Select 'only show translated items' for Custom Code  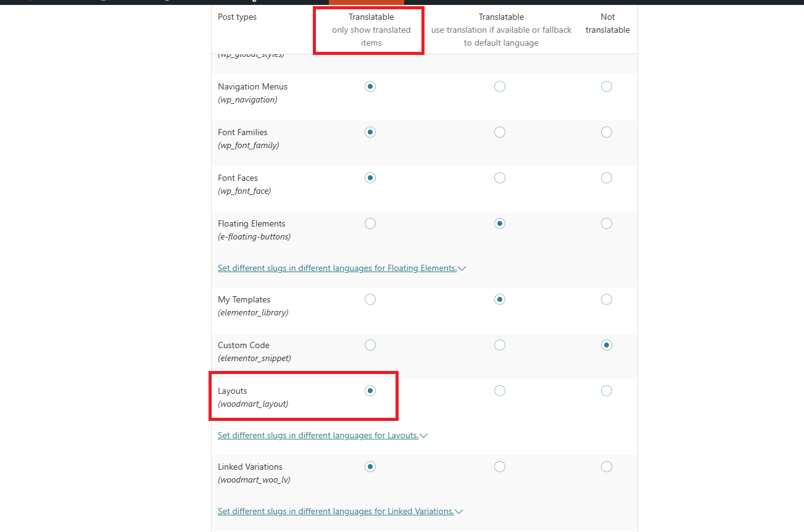[x=370, y=345]
